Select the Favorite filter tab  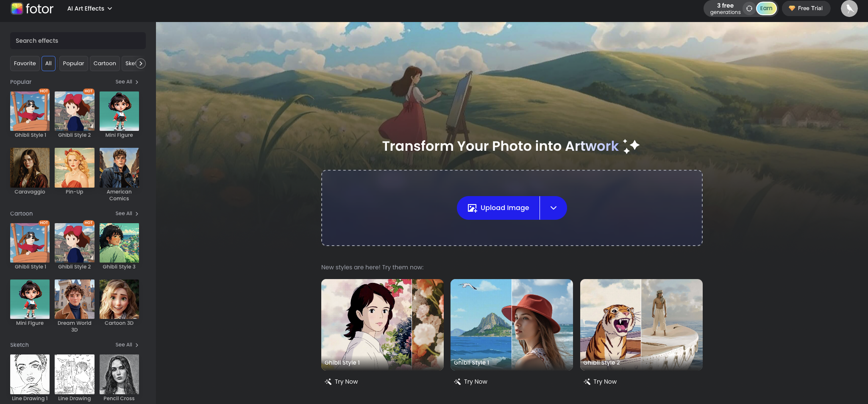click(x=25, y=64)
